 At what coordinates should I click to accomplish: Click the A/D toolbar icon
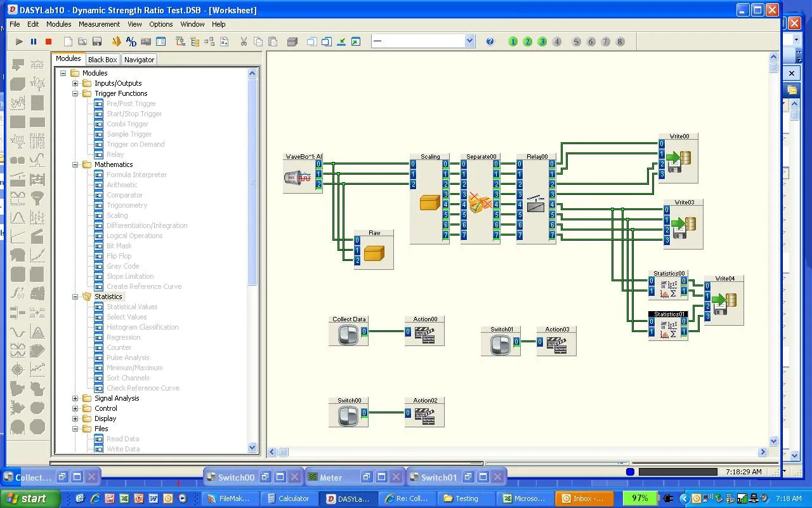click(x=131, y=42)
